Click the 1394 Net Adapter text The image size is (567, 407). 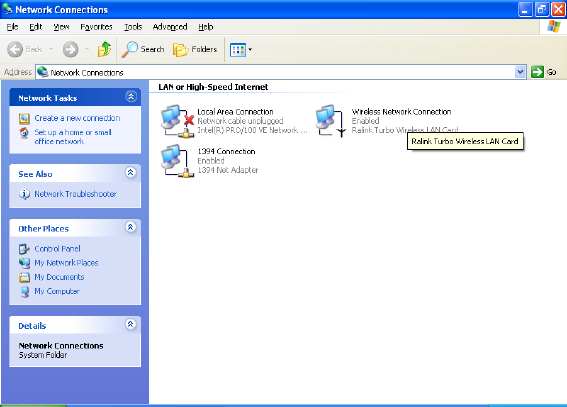point(228,170)
